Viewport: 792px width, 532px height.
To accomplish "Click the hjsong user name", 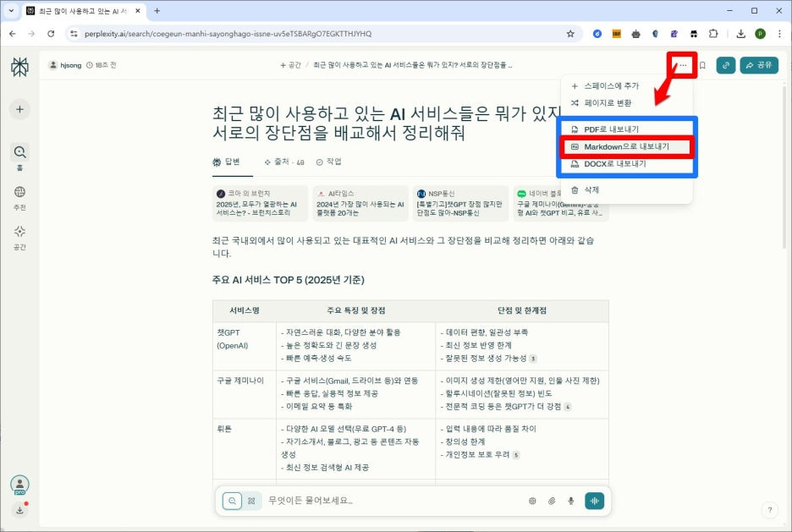I will (x=71, y=65).
